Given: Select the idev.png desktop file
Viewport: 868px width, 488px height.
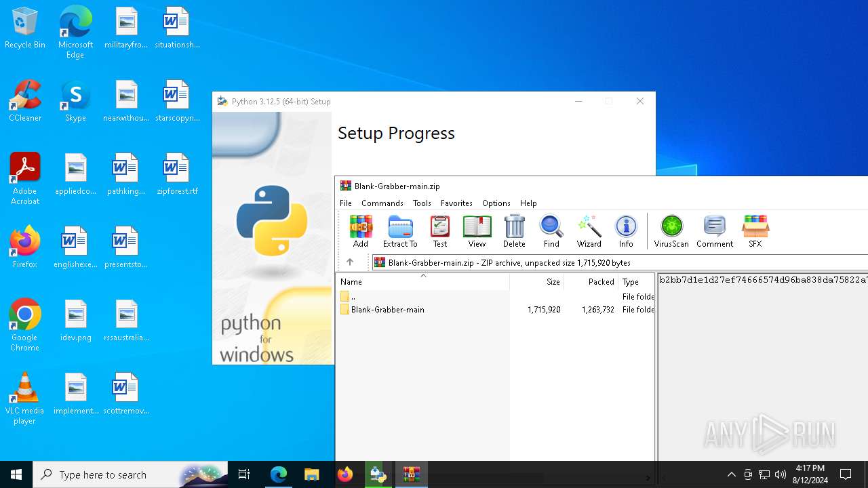Looking at the screenshot, I should [x=76, y=321].
